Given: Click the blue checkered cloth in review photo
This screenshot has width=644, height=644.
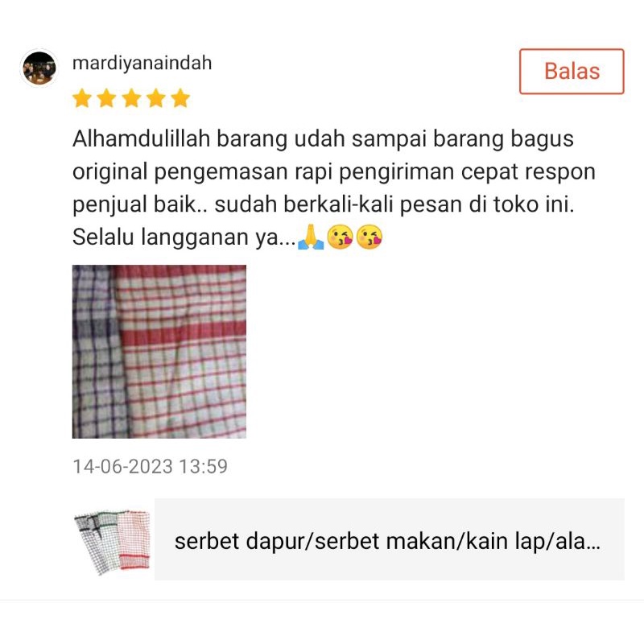Looking at the screenshot, I should point(97,352).
